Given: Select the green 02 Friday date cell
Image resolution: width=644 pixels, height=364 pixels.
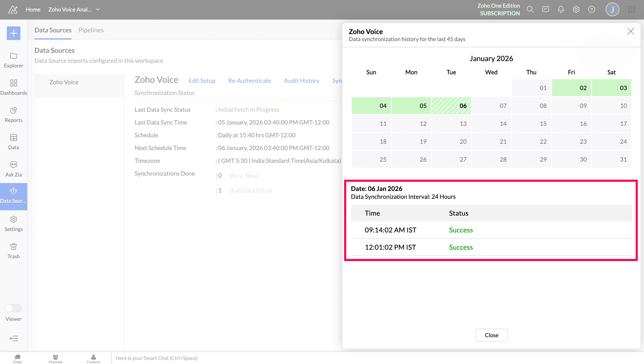Looking at the screenshot, I should coord(571,88).
